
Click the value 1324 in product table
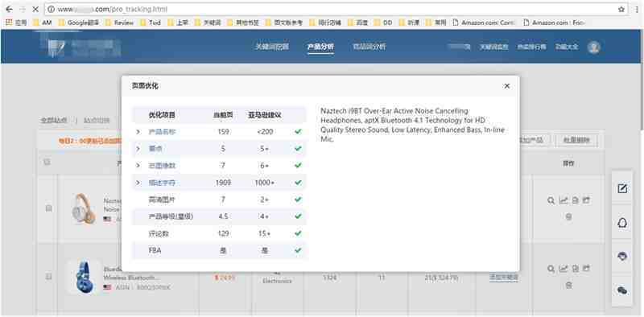(x=330, y=278)
